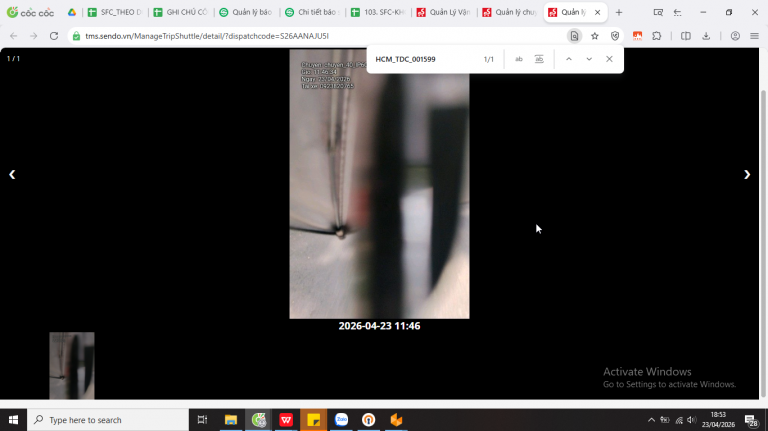Open the orange cube app on taskbar

pyautogui.click(x=396, y=420)
